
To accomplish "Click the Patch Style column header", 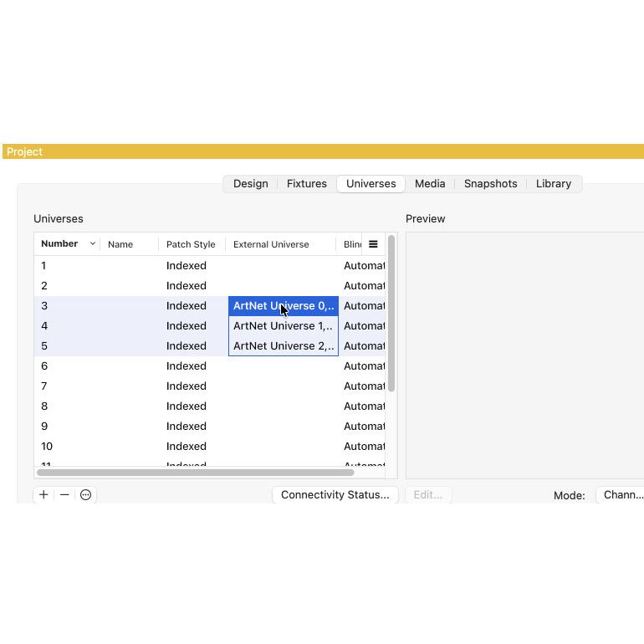I will coord(191,245).
